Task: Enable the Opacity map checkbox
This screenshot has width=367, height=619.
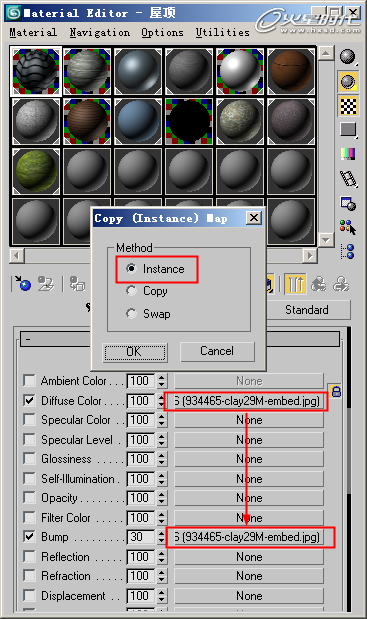Action: point(29,498)
